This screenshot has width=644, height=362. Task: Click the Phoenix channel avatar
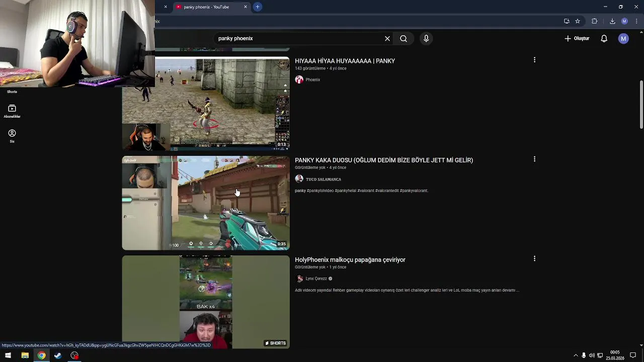coord(299,79)
